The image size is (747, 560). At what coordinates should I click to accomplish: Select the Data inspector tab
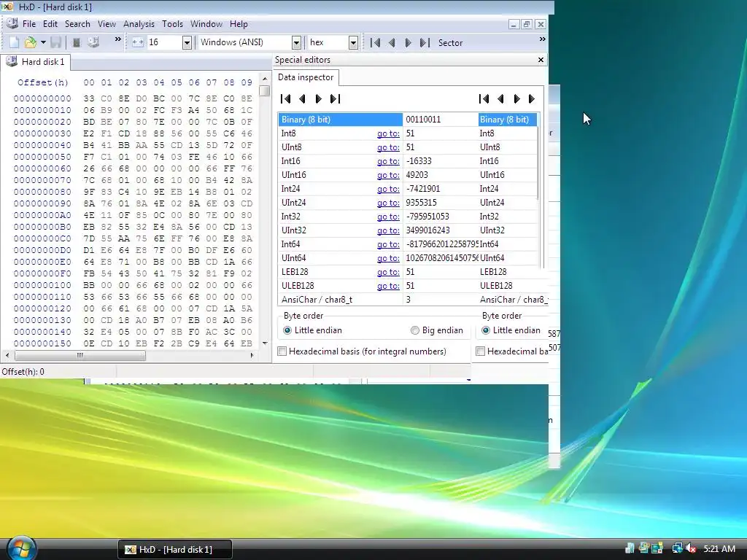(306, 77)
